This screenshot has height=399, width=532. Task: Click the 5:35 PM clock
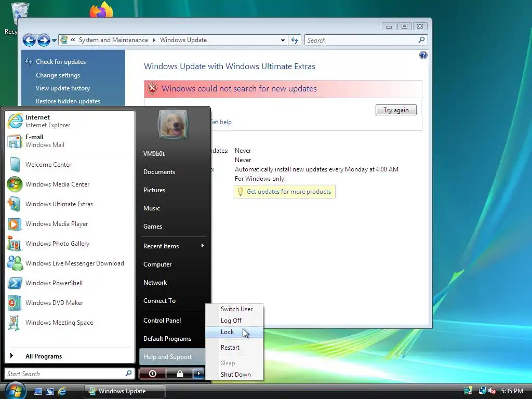point(512,391)
